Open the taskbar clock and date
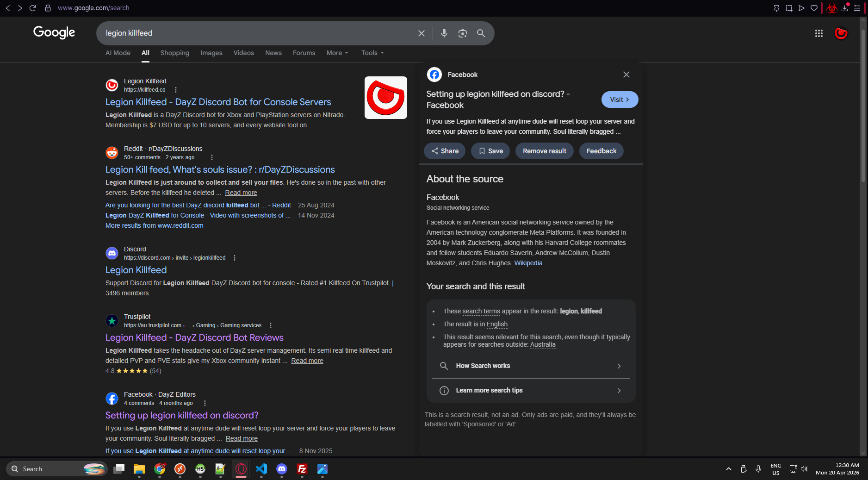This screenshot has height=480, width=868. [837, 469]
